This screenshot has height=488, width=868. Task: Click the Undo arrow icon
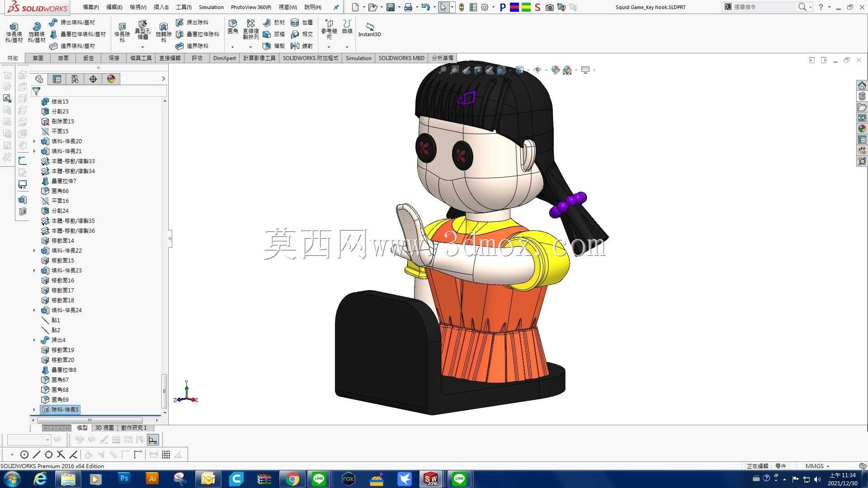pos(425,7)
